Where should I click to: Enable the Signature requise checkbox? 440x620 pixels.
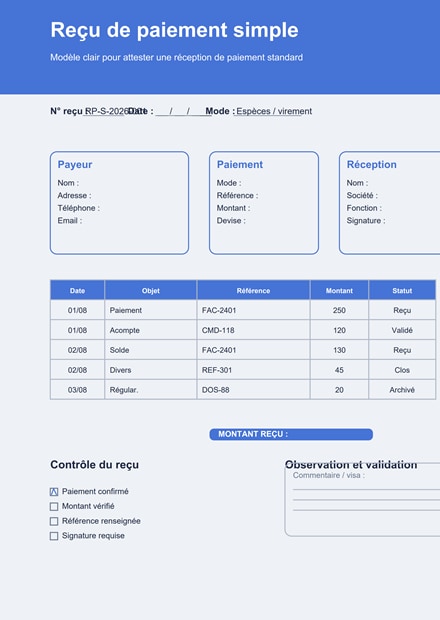click(54, 536)
